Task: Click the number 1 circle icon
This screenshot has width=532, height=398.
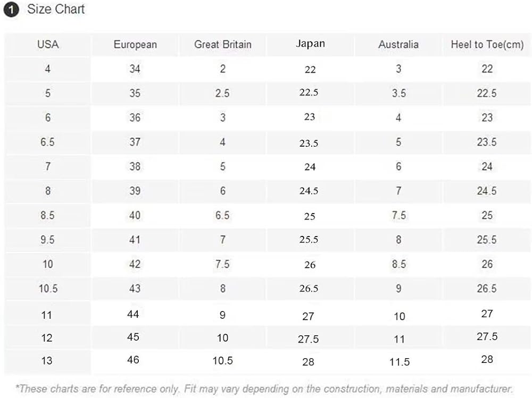Action: tap(11, 10)
